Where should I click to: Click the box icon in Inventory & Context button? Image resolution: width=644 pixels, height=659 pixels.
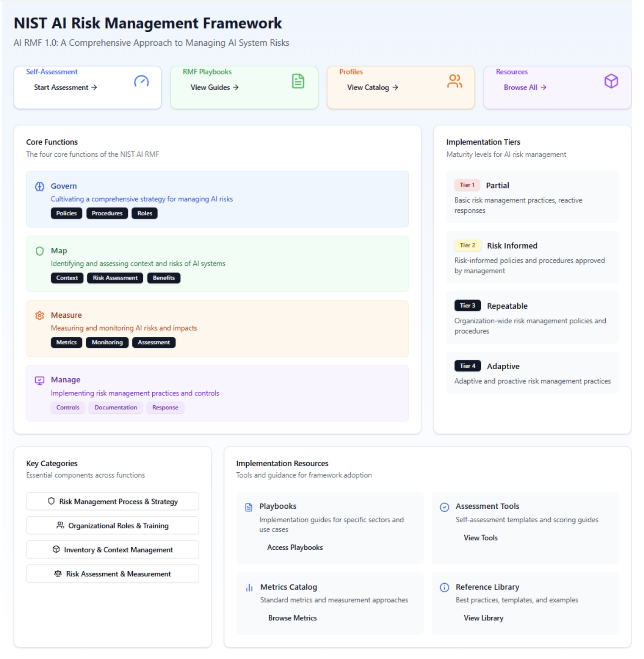56,549
